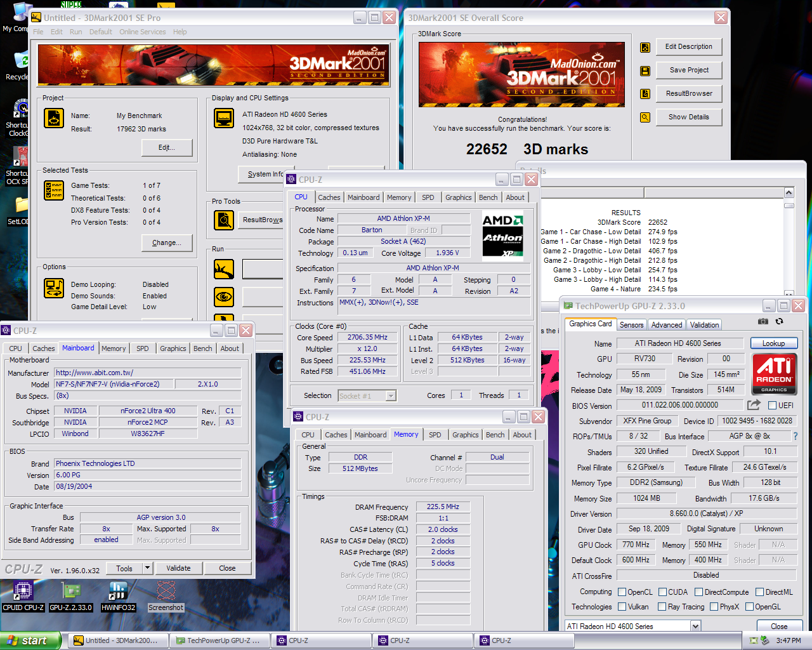Open the SPD tab in Mainboard CPU-Z window
This screenshot has width=812, height=650.
click(x=143, y=348)
